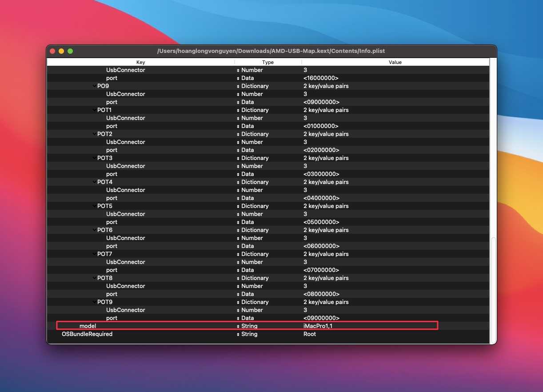
Task: Open type popup of POT3 dictionary
Action: click(238, 158)
